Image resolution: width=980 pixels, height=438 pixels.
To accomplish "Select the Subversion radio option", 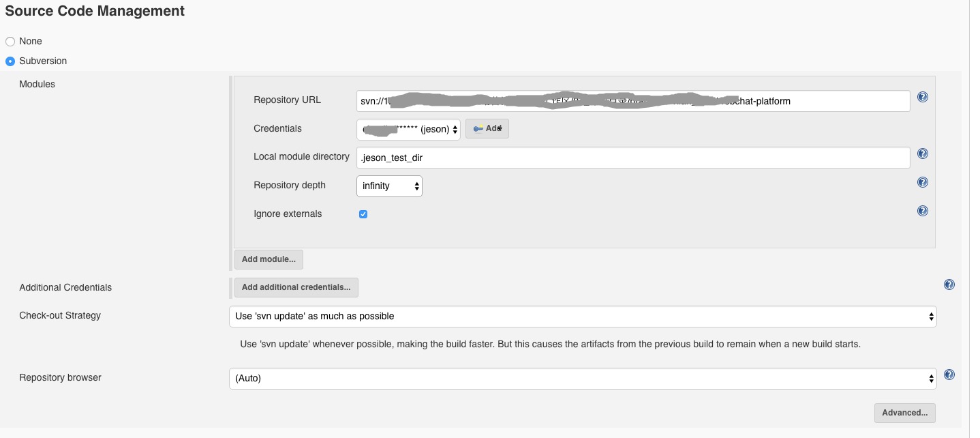I will pyautogui.click(x=10, y=61).
